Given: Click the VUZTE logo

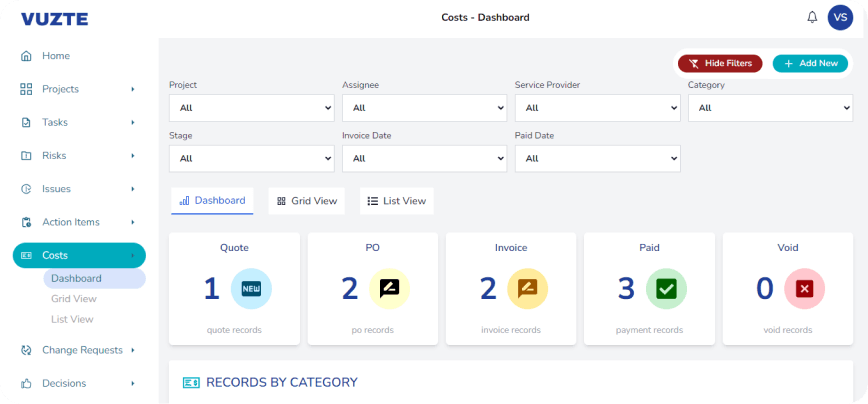Looking at the screenshot, I should [54, 18].
